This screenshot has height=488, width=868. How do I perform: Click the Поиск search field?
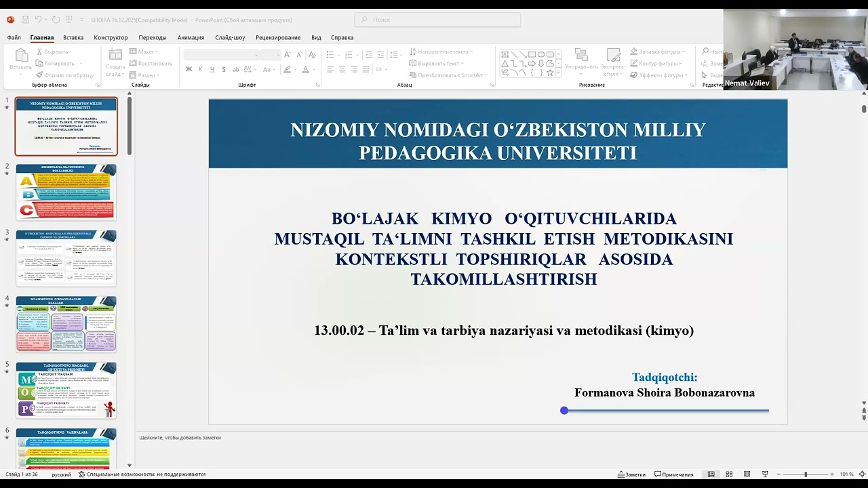point(437,20)
